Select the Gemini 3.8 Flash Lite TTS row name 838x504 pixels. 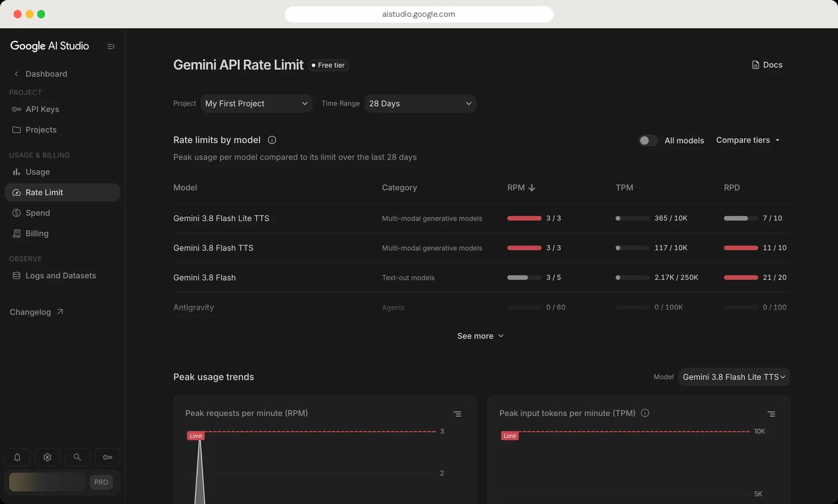pos(221,218)
